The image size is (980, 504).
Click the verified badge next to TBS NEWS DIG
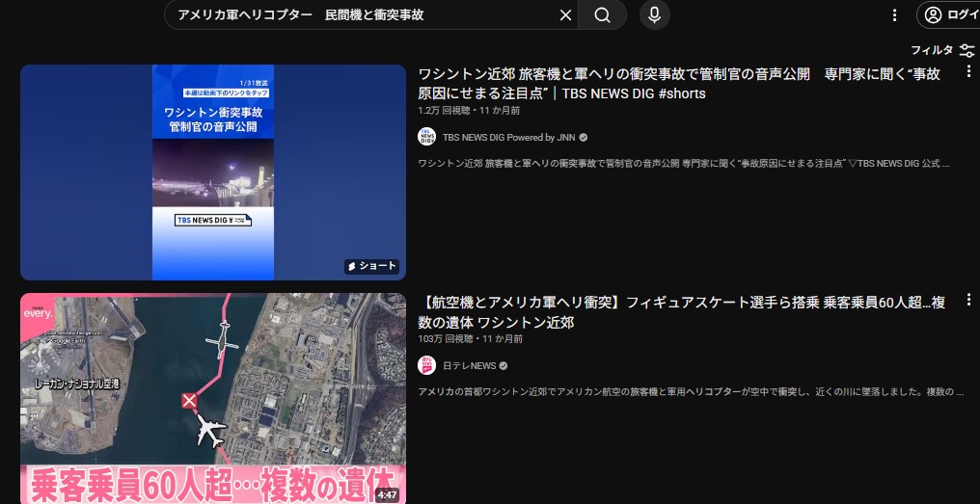[x=584, y=138]
